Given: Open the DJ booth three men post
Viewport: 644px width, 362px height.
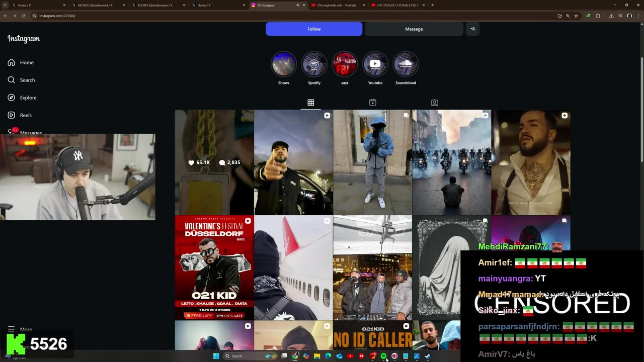Looking at the screenshot, I should [x=372, y=268].
